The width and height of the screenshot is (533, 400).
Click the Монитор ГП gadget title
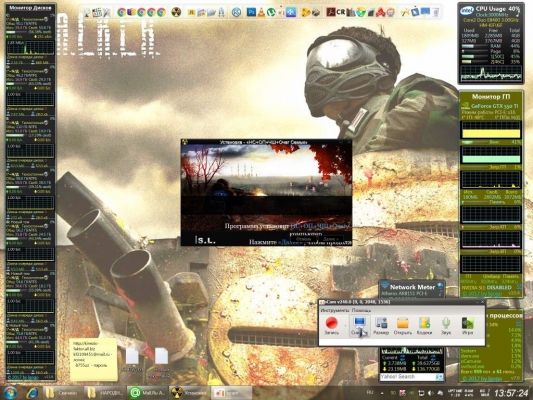tap(490, 97)
